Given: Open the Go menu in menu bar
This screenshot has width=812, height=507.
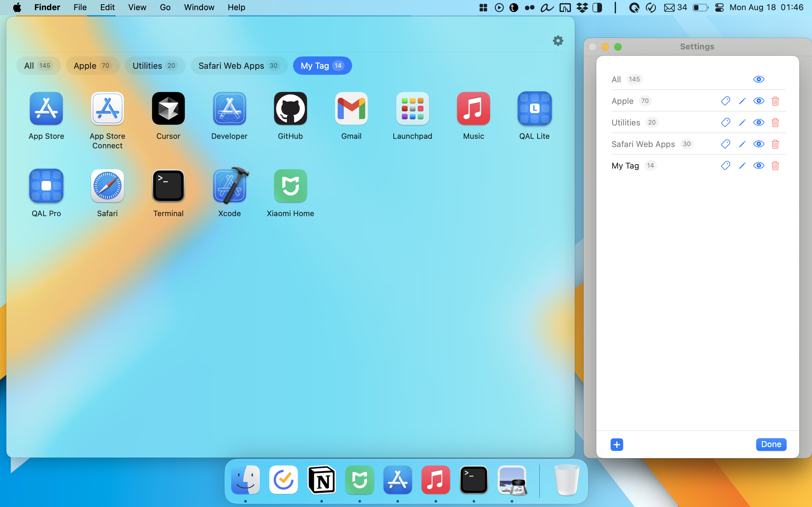Looking at the screenshot, I should (165, 7).
